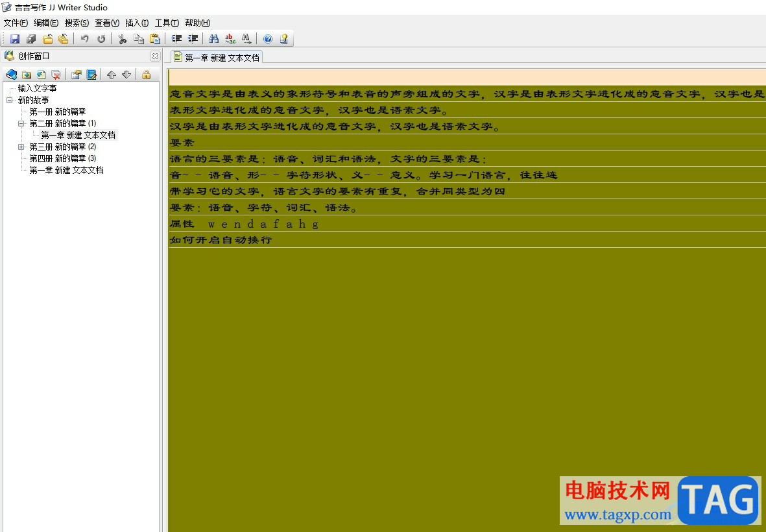This screenshot has width=766, height=532.
Task: Close the 创作窗口 panel
Action: [155, 56]
